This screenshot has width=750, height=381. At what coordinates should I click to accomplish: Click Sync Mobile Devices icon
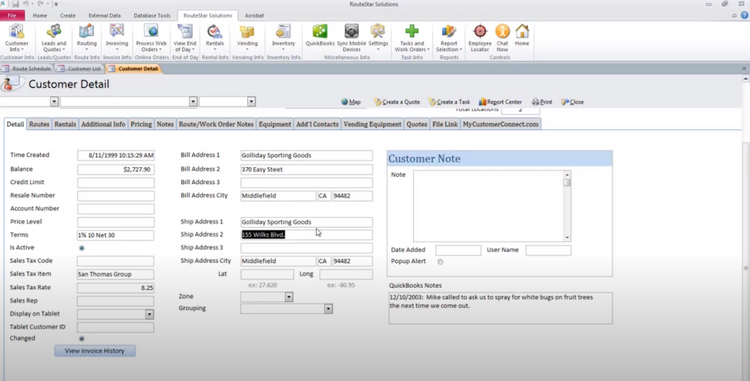(352, 37)
